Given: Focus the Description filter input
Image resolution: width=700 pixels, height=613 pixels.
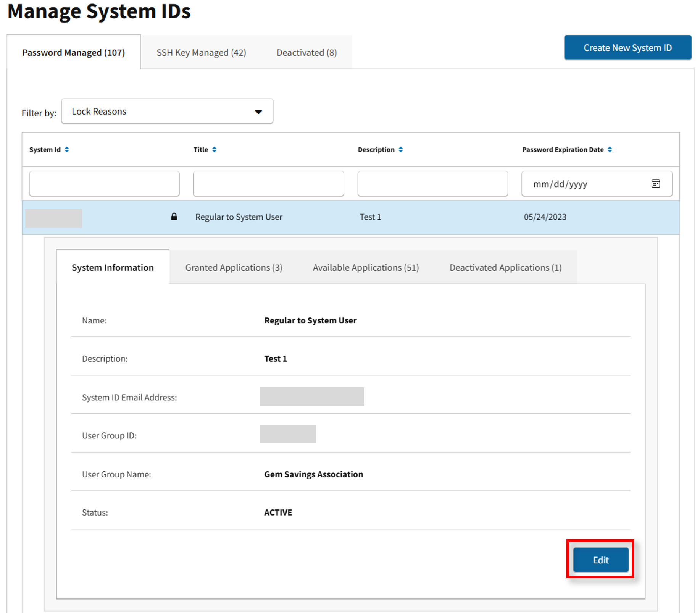Looking at the screenshot, I should coord(432,184).
